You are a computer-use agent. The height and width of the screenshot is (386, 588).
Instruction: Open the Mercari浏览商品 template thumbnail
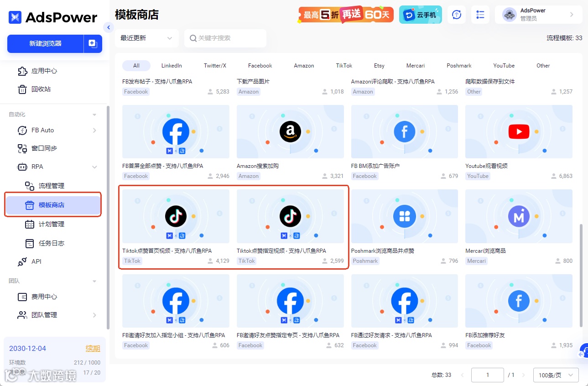[519, 216]
